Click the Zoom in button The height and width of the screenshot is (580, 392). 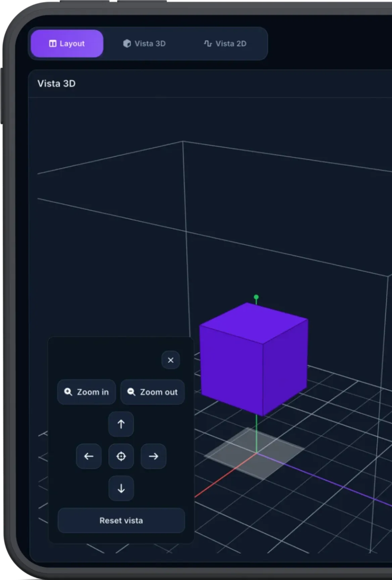[87, 392]
